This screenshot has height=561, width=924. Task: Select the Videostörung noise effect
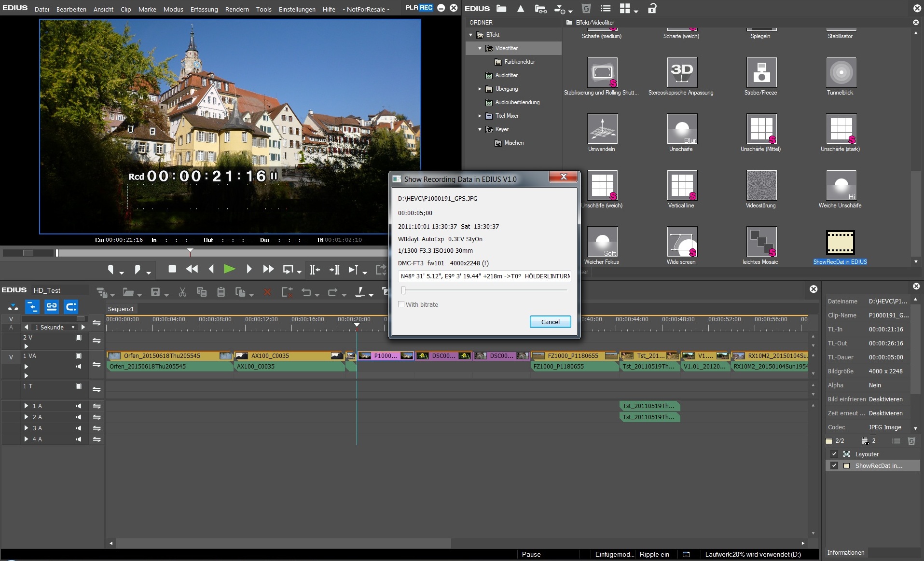click(x=761, y=185)
